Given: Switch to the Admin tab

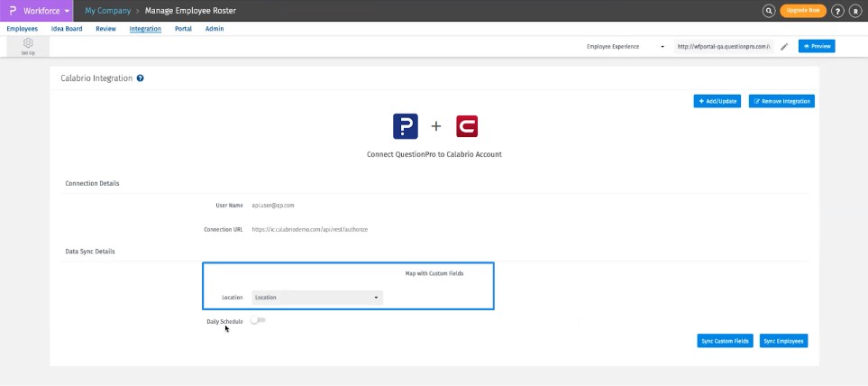Looking at the screenshot, I should [x=215, y=29].
